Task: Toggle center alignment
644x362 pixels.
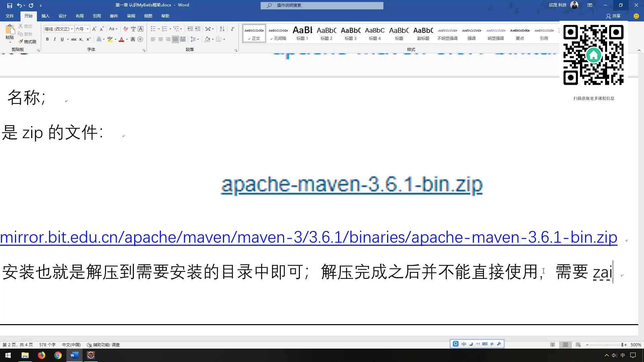Action: pos(161,39)
